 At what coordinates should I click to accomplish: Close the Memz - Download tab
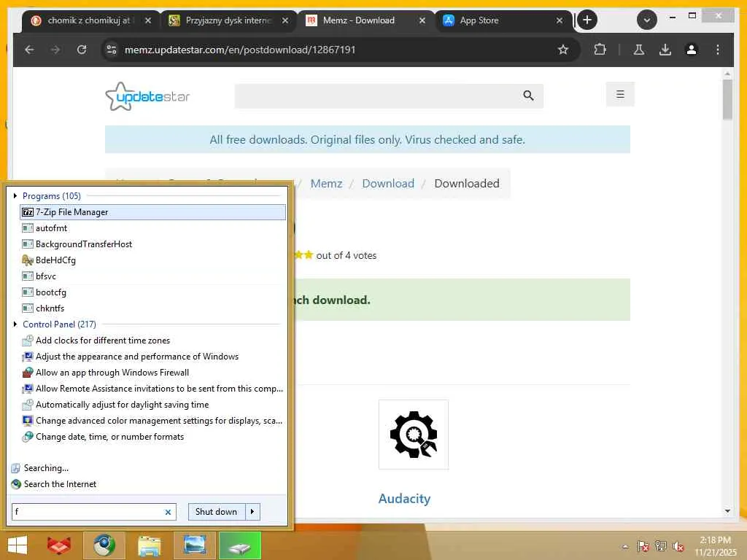pyautogui.click(x=422, y=20)
